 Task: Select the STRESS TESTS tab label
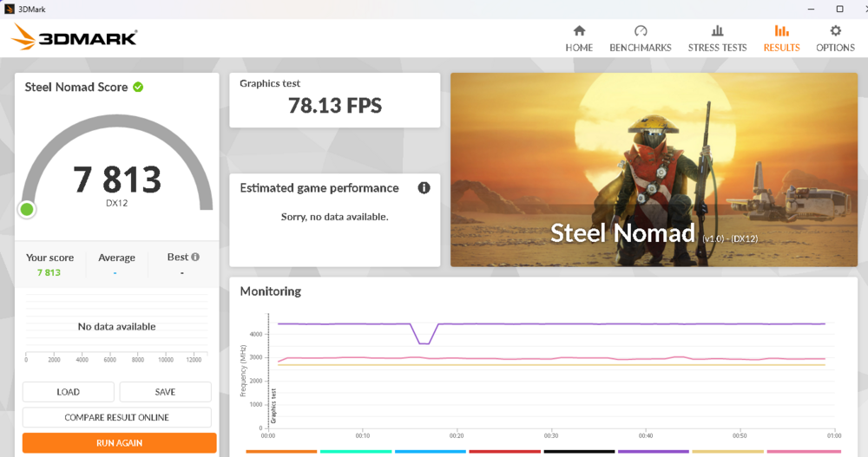click(718, 48)
